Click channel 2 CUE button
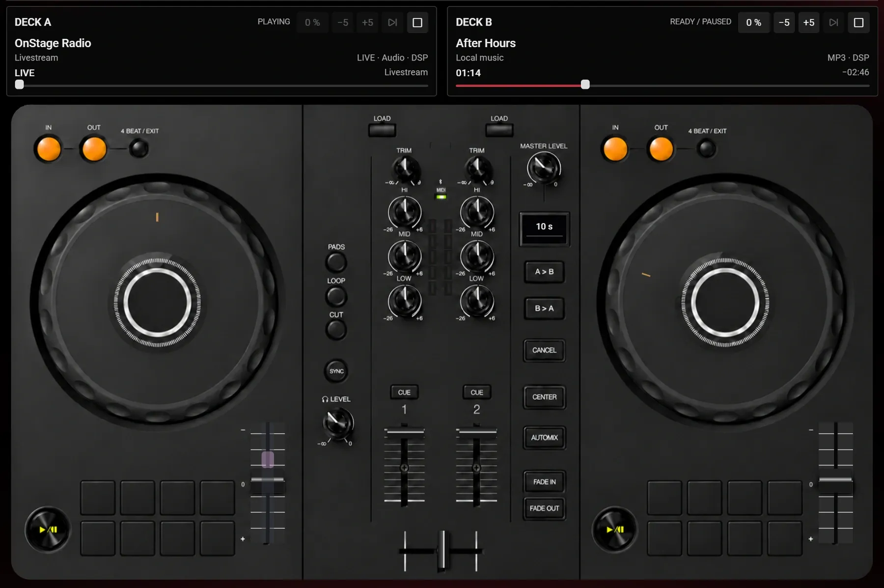The width and height of the screenshot is (884, 588). pyautogui.click(x=477, y=392)
